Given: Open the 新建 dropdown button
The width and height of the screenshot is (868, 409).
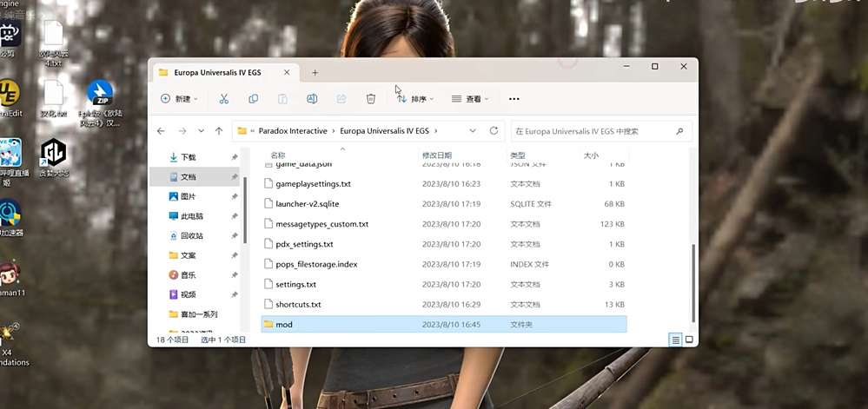Looking at the screenshot, I should [x=179, y=98].
